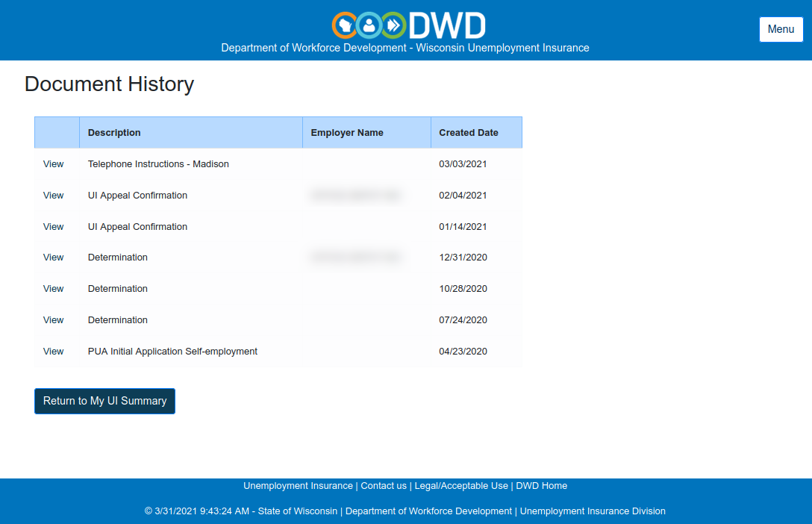Image resolution: width=812 pixels, height=524 pixels.
Task: View the UI Appeal Confirmation dated 01/14/2021
Action: [x=53, y=227]
